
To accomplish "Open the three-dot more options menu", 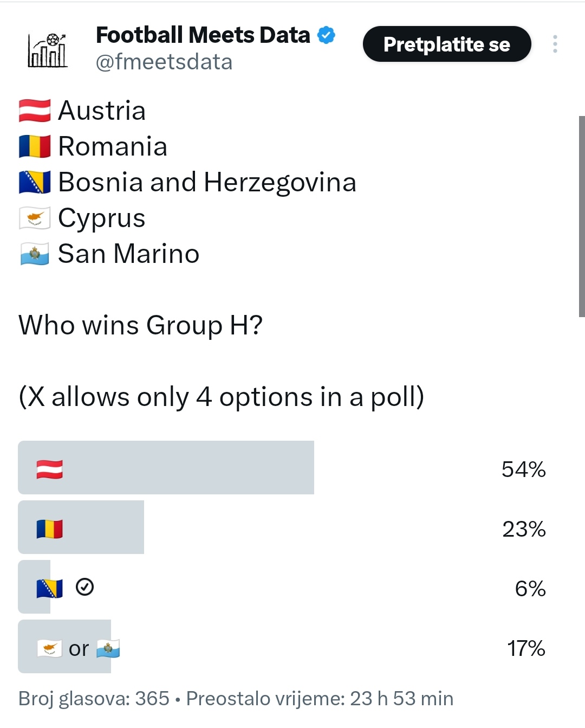I will click(x=555, y=44).
